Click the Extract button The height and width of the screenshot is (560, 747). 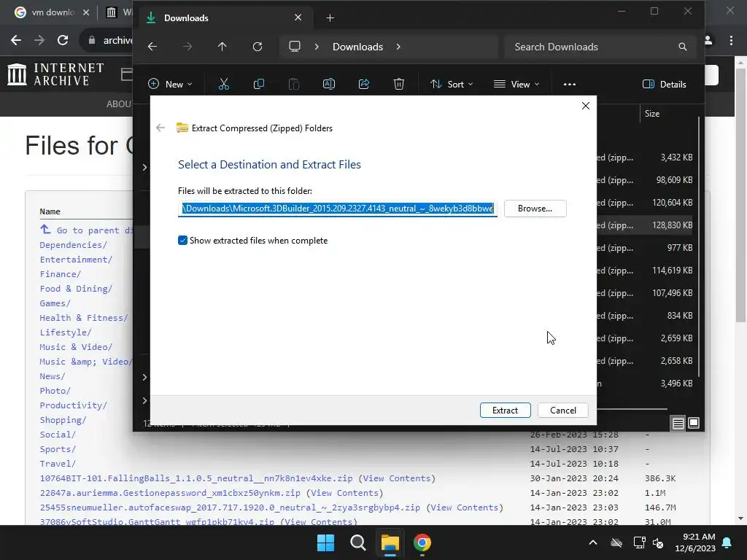(505, 411)
